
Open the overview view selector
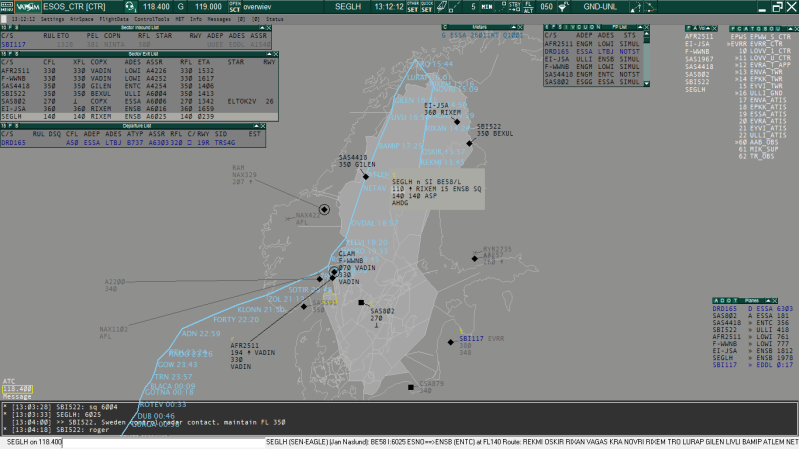264,6
